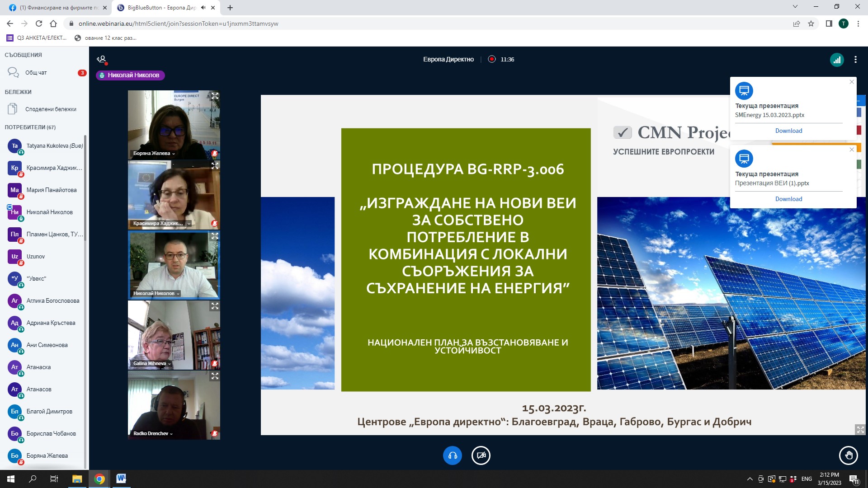This screenshot has height=488, width=868.
Task: Select user Адриана Кръстева
Action: tap(44, 323)
